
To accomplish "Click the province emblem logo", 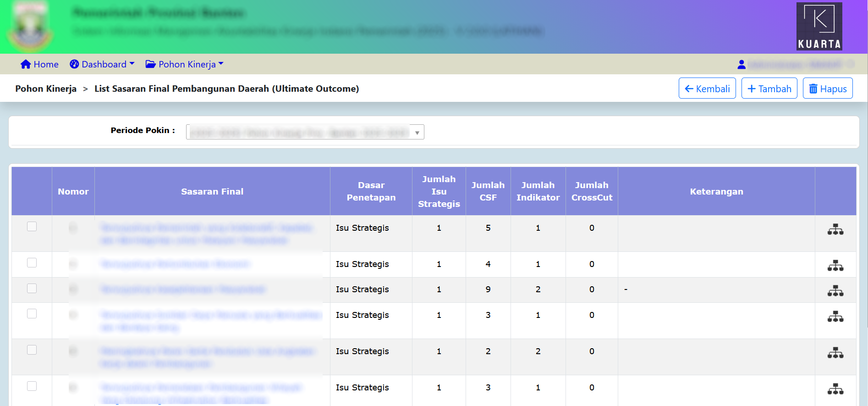I will point(30,27).
